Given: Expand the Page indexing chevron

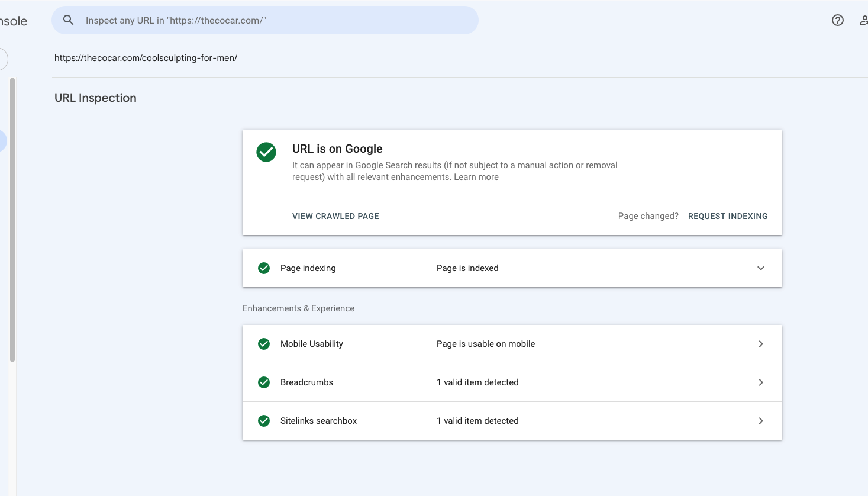Looking at the screenshot, I should point(761,268).
